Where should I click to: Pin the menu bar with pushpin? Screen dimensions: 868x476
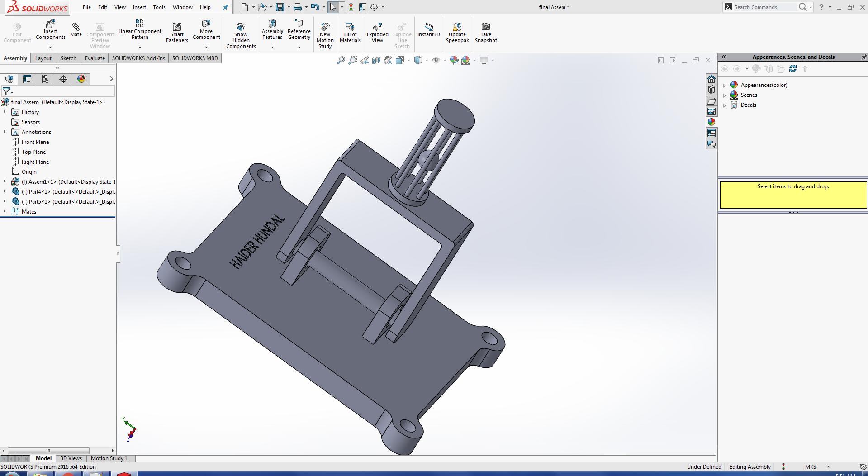[x=226, y=7]
